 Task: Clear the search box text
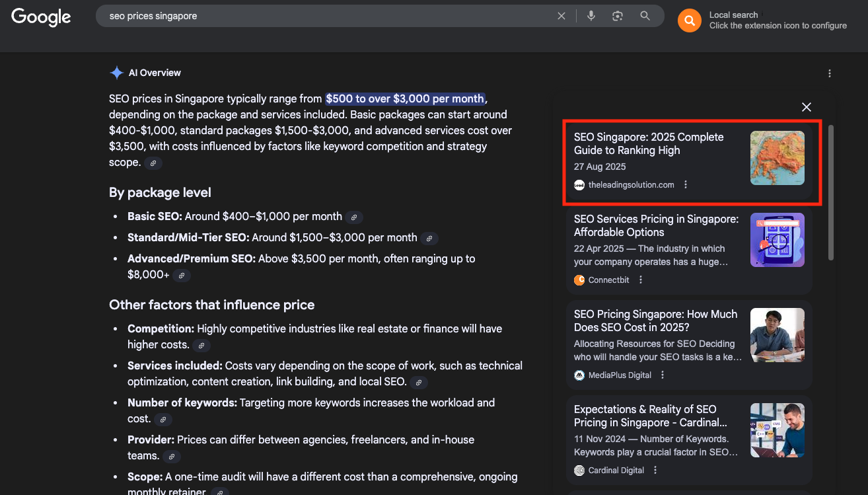(561, 16)
